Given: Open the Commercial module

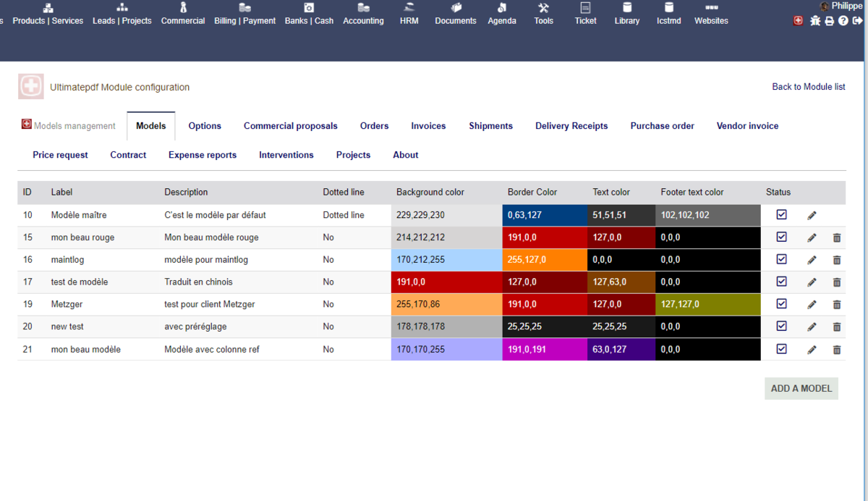Looking at the screenshot, I should click(x=183, y=14).
